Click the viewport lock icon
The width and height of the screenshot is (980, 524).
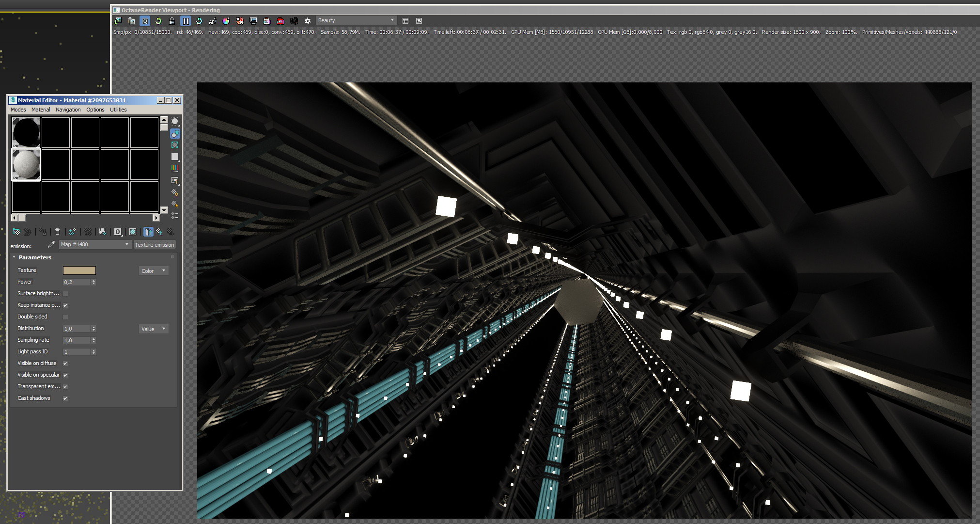point(171,21)
